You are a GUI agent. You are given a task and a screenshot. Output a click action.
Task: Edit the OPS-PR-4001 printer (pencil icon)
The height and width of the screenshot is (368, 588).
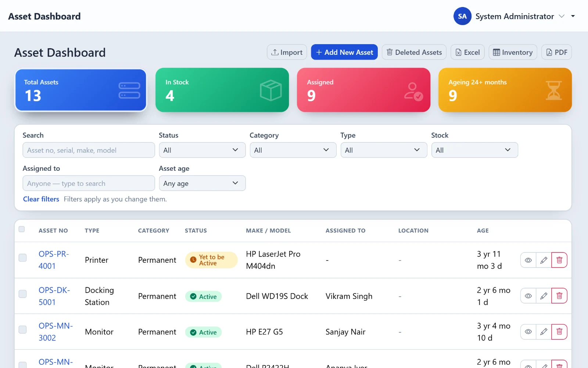pos(544,260)
